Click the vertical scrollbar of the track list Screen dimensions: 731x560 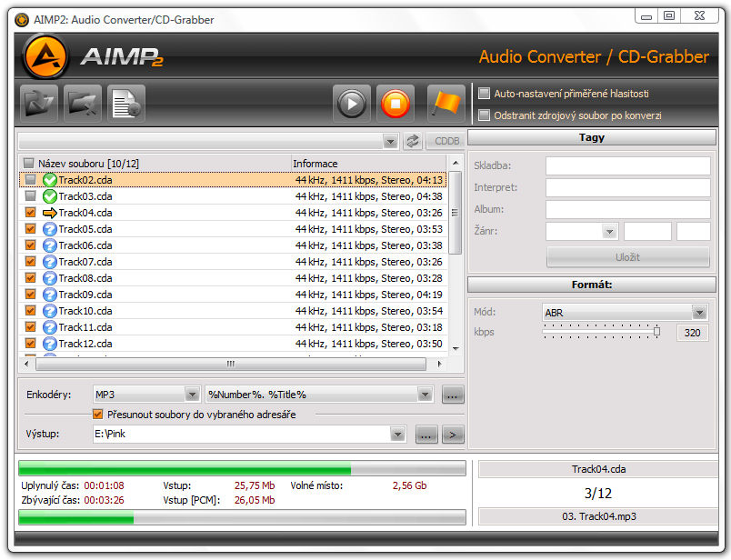456,213
